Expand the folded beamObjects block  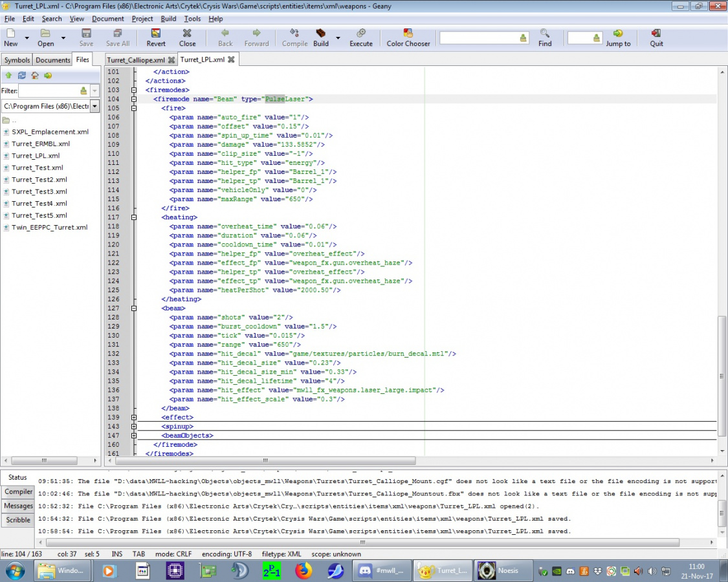[134, 436]
